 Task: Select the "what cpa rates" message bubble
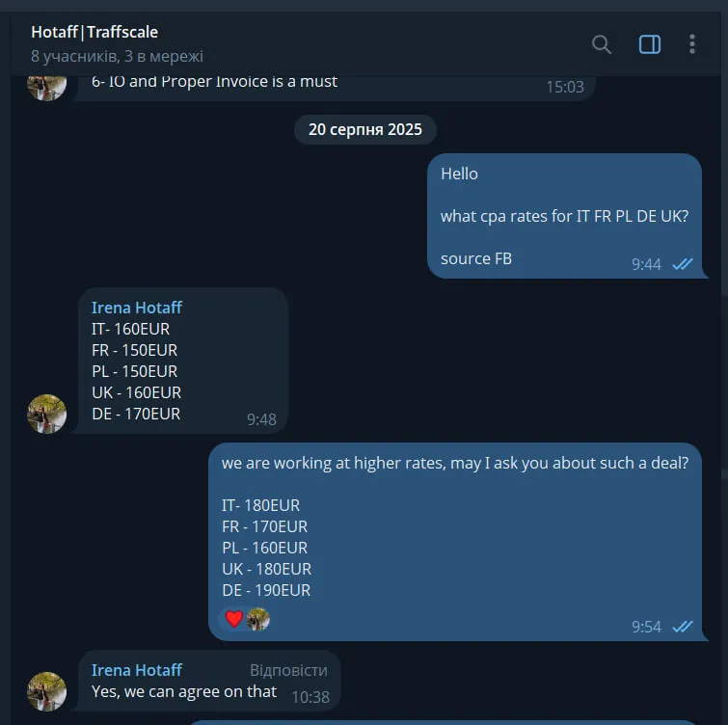click(x=564, y=216)
